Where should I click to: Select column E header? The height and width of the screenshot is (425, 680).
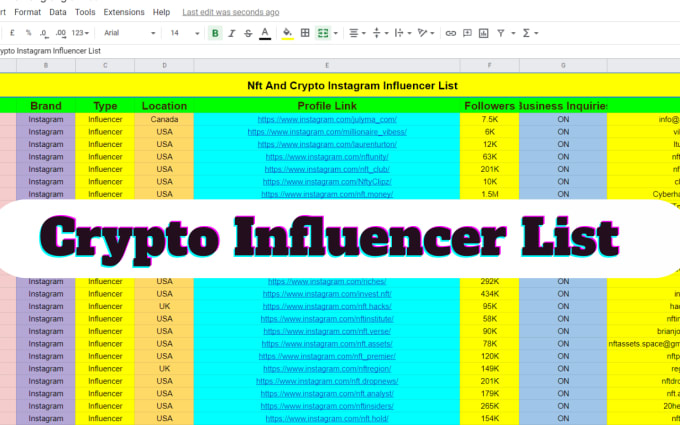327,65
